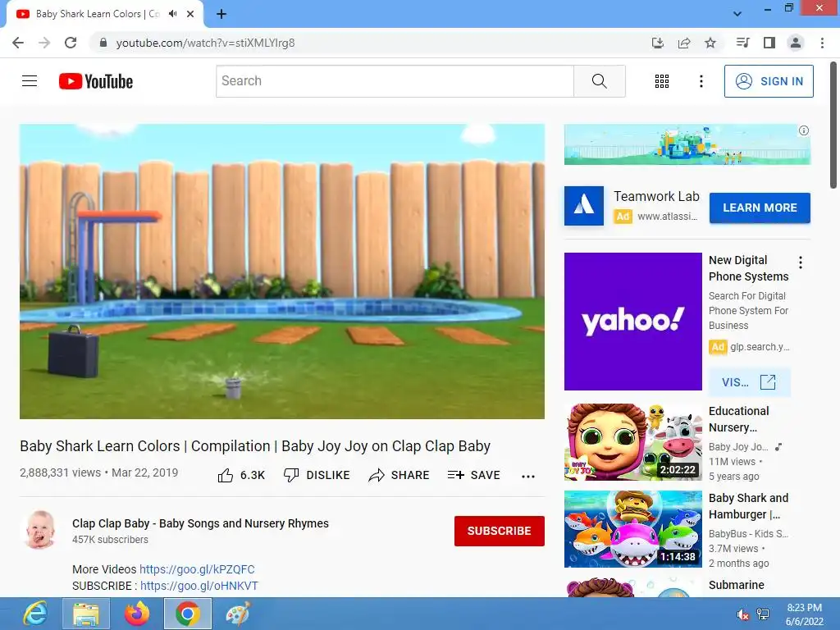Focus the YouTube Search field
The image size is (840, 630).
tap(395, 81)
